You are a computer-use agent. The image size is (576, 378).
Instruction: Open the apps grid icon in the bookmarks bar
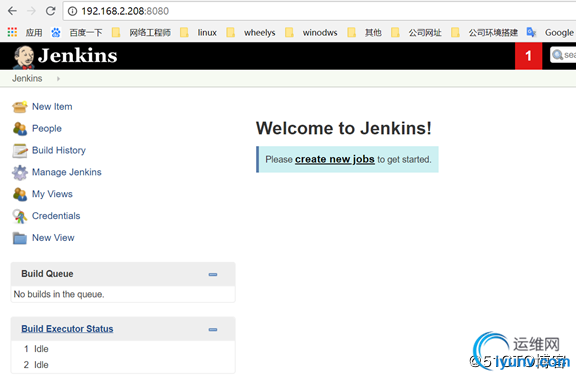(x=12, y=32)
